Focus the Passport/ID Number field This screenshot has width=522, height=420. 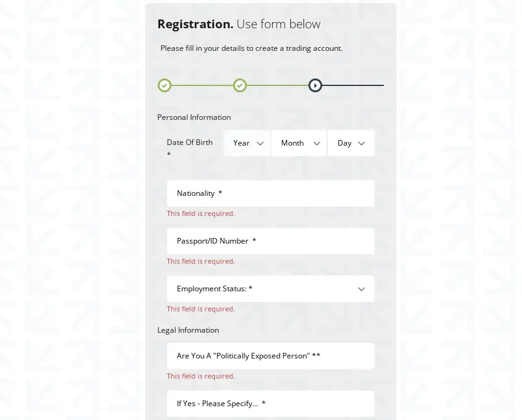pos(270,241)
